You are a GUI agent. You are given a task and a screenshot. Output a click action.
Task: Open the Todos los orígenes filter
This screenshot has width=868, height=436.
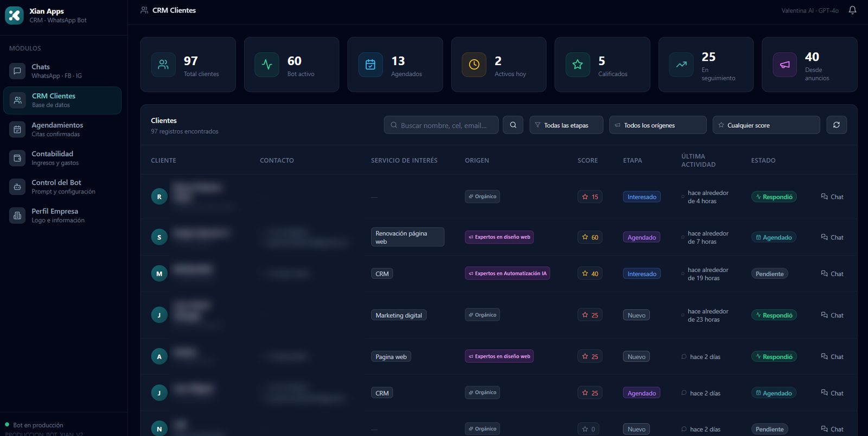tap(658, 125)
